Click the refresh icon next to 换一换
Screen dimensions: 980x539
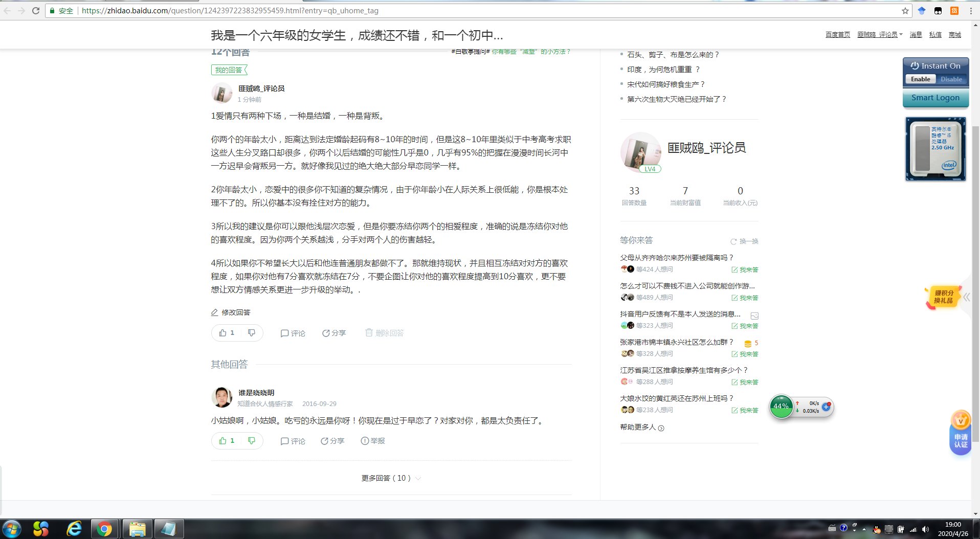[733, 241]
